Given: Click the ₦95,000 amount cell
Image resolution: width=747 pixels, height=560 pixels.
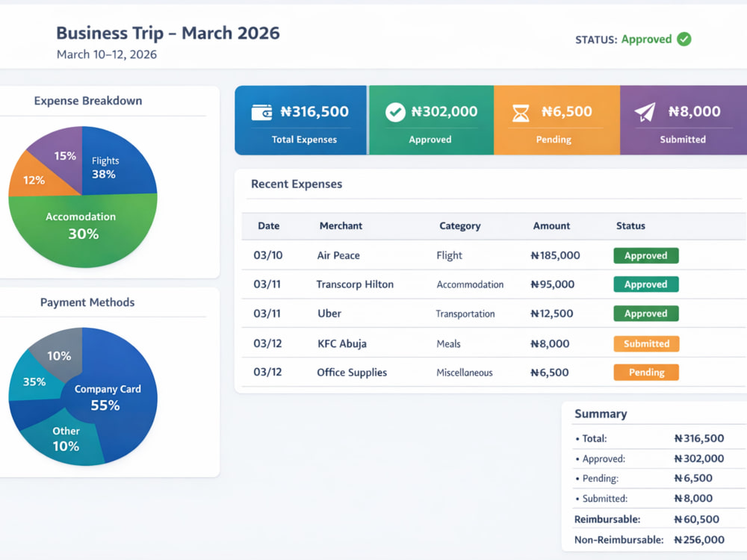Looking at the screenshot, I should (x=553, y=284).
